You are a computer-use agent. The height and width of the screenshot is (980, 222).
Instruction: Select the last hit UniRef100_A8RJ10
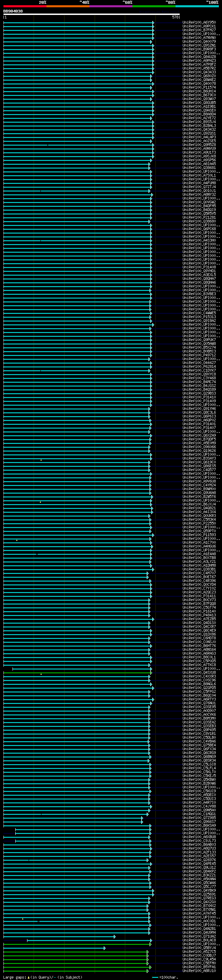pos(199,971)
